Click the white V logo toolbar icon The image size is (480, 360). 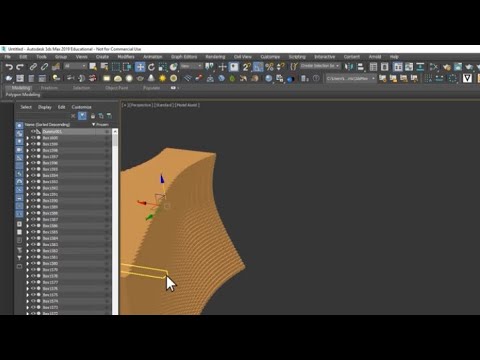[467, 78]
